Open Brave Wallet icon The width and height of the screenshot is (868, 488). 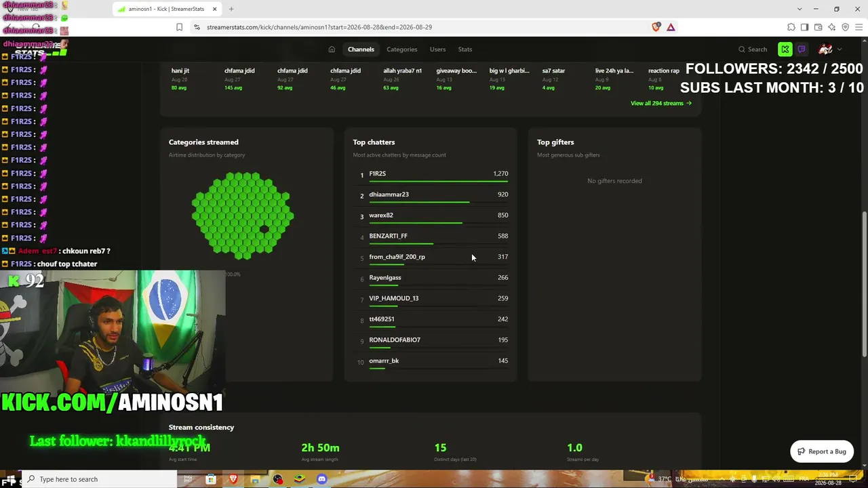point(818,27)
